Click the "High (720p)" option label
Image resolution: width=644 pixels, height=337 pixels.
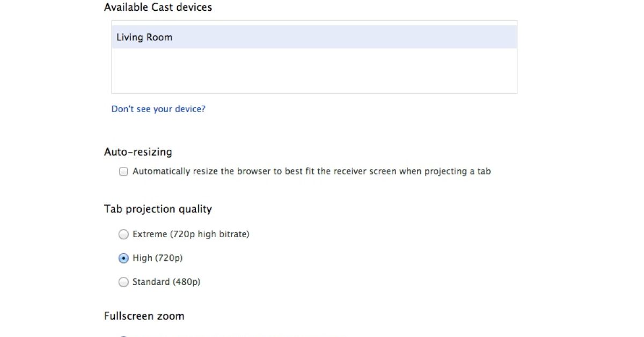157,258
